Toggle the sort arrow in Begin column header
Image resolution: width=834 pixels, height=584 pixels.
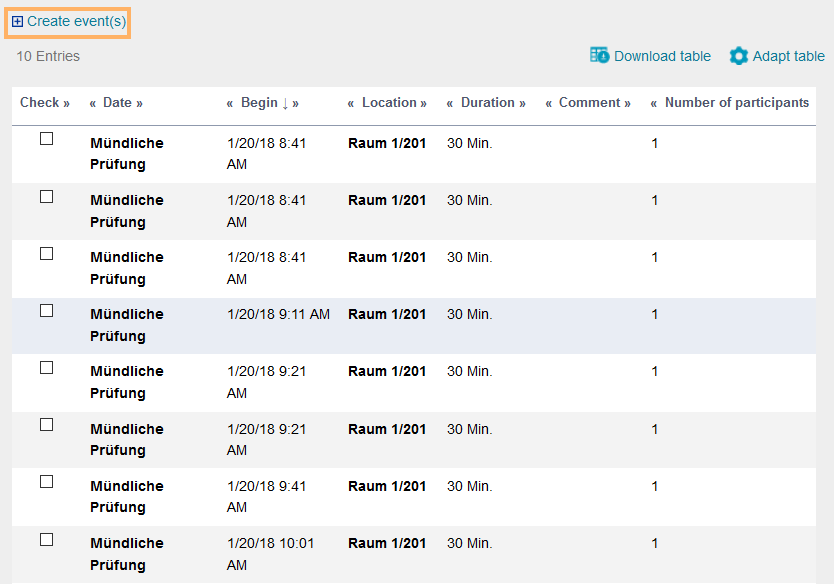click(285, 103)
